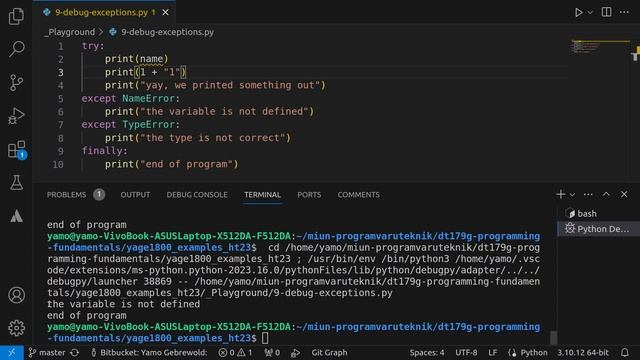Split the editor to the right
Screen dimensions: 640x360
pos(607,12)
